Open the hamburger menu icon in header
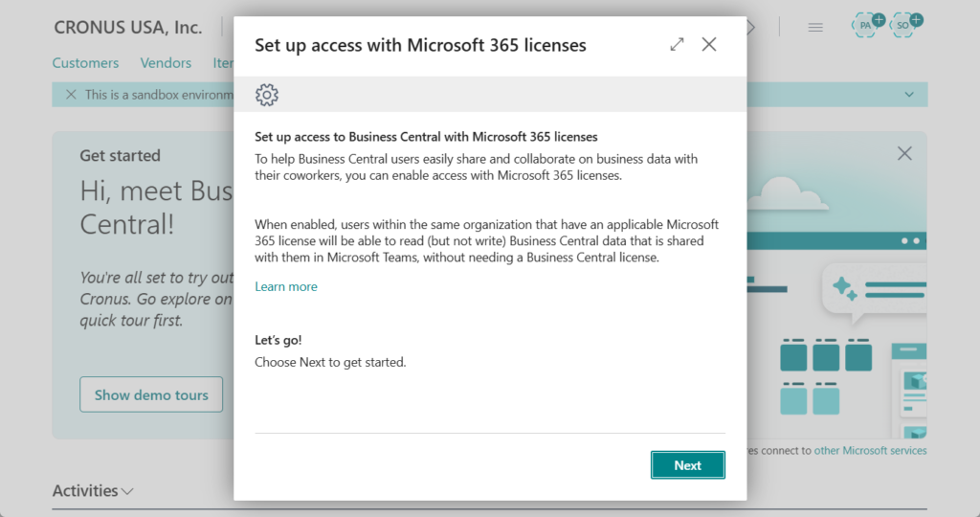The width and height of the screenshot is (980, 517). [815, 28]
